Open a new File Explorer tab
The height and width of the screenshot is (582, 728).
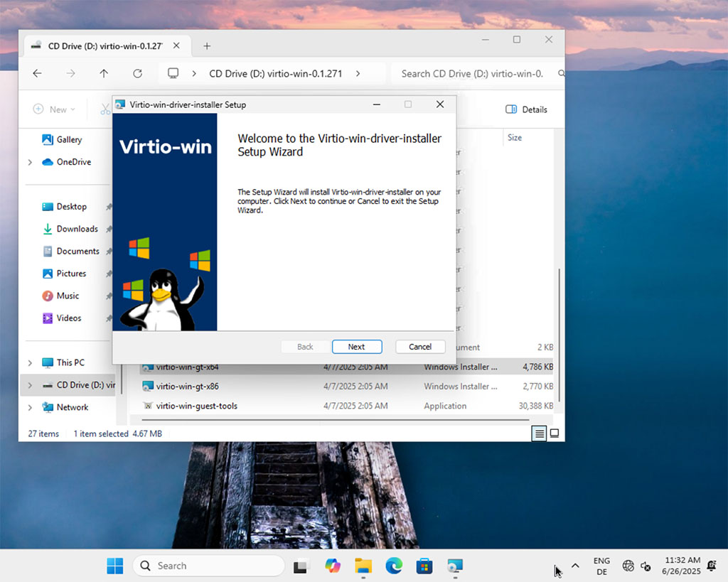[207, 46]
